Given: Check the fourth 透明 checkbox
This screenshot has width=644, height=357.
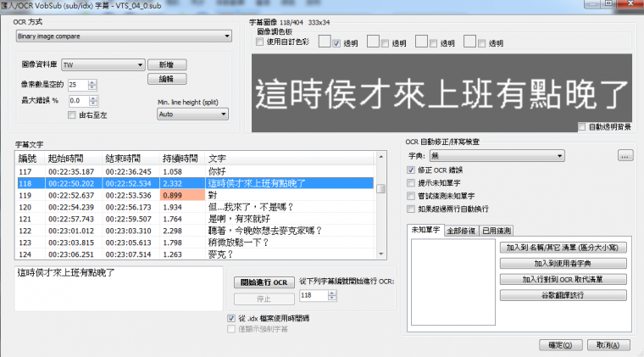Looking at the screenshot, I should coord(482,43).
